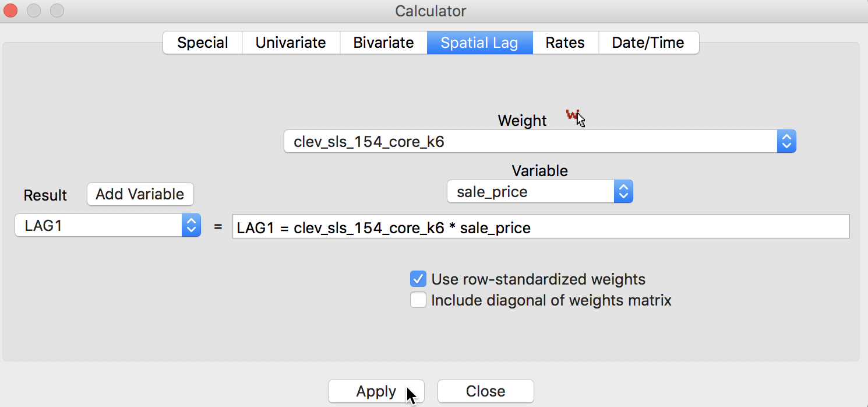
Task: Click the red window close button
Action: (10, 10)
